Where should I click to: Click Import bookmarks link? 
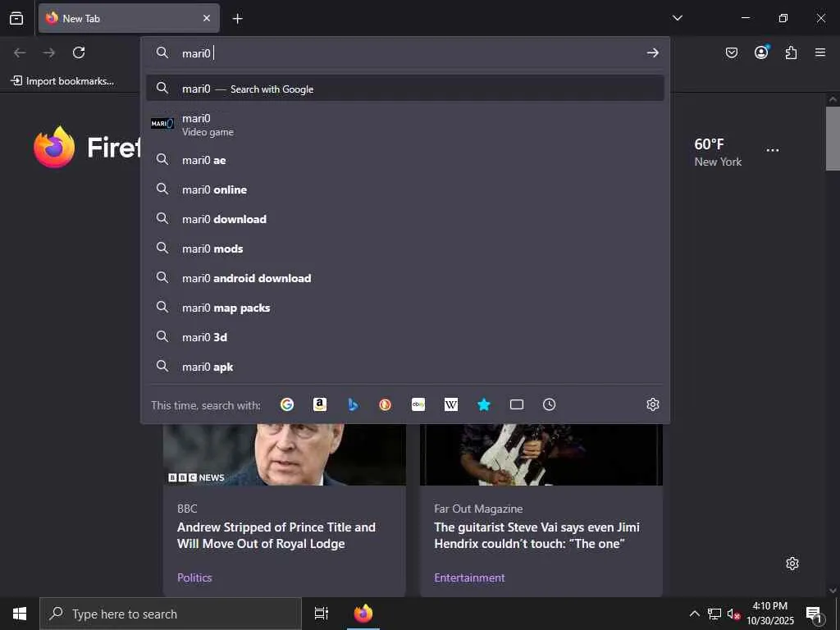(62, 81)
